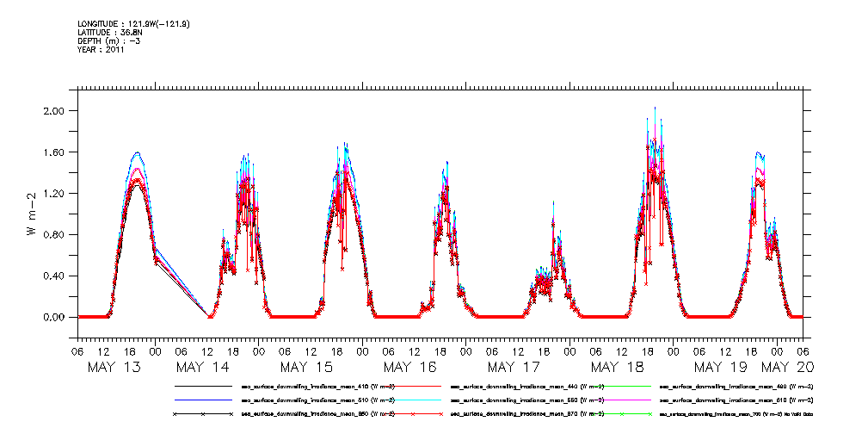This screenshot has height=434, width=868.
Task: Click the irradiance_mean_650 legend label
Action: click(317, 414)
